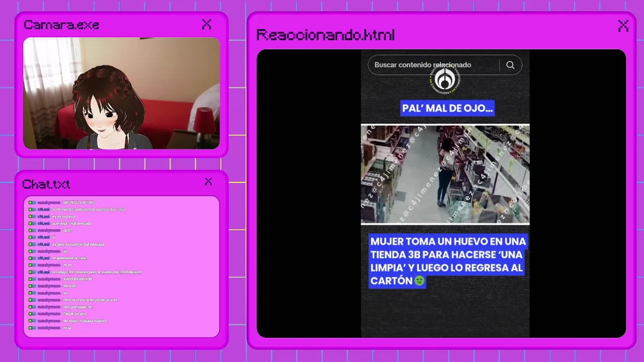This screenshot has width=644, height=362.
Task: Close the Camara.exe window
Action: (206, 24)
